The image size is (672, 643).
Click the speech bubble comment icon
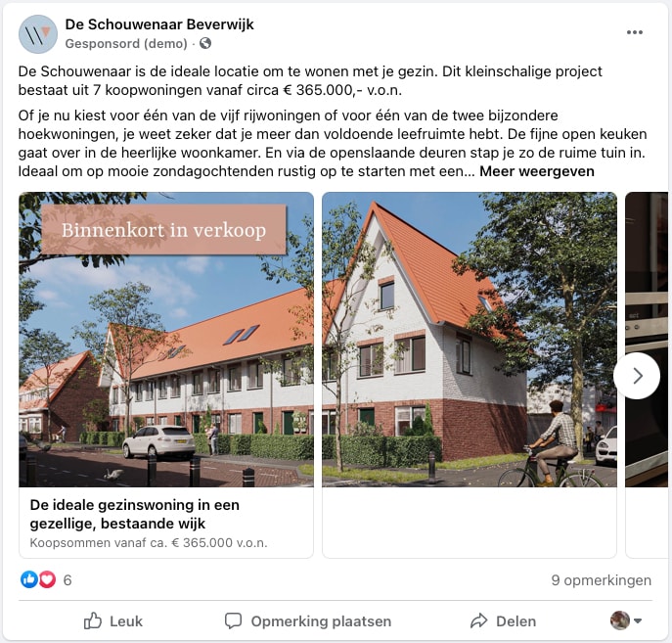pos(233,620)
